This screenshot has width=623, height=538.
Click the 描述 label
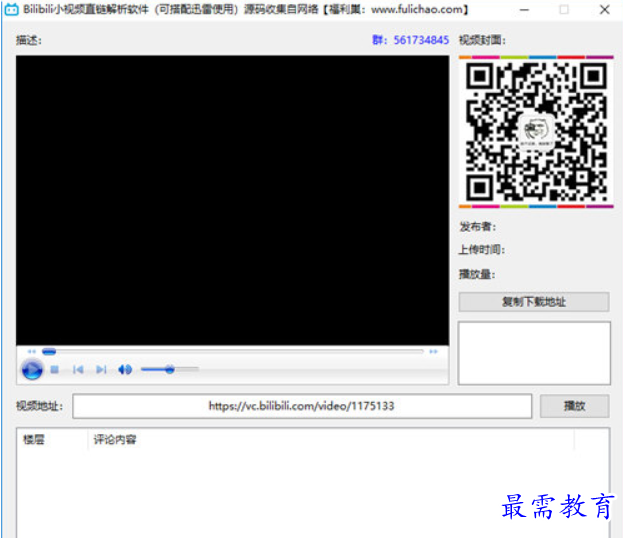(x=29, y=40)
